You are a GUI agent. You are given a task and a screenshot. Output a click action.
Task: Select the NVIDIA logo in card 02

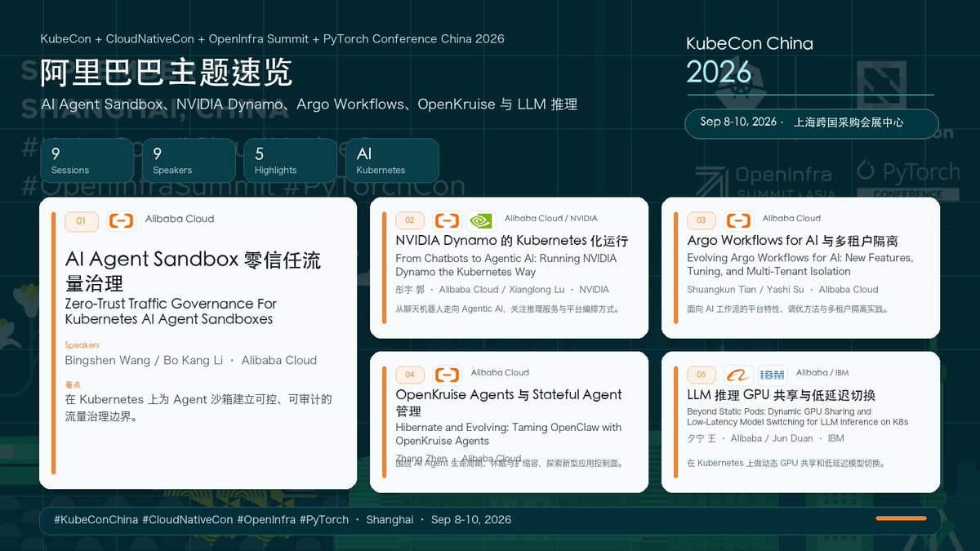(480, 220)
